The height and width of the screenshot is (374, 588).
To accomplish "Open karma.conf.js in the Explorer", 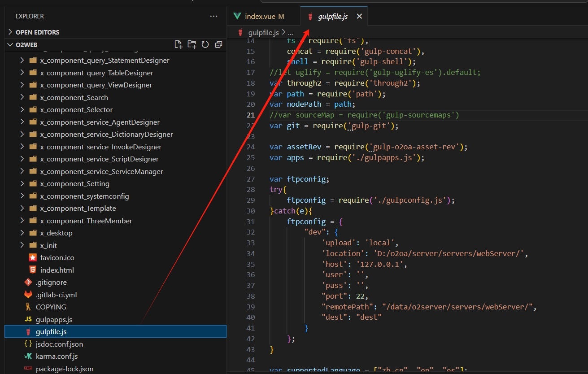I will [57, 357].
